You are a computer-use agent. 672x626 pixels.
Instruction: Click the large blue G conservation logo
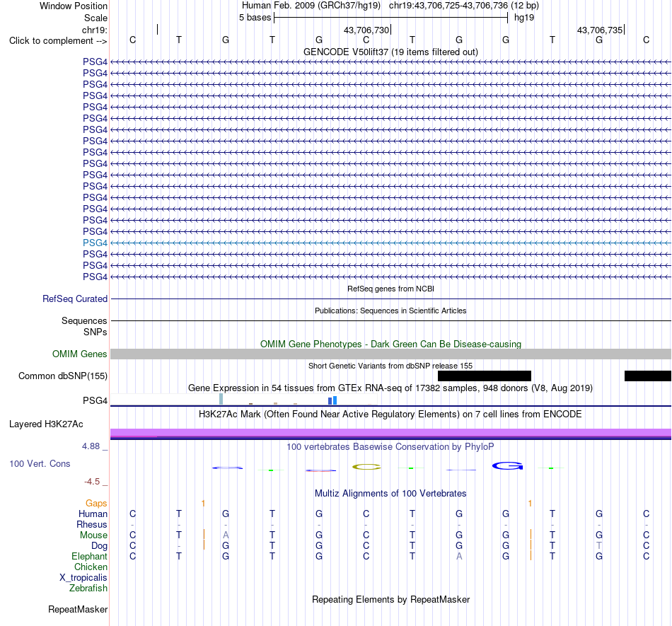pos(507,465)
